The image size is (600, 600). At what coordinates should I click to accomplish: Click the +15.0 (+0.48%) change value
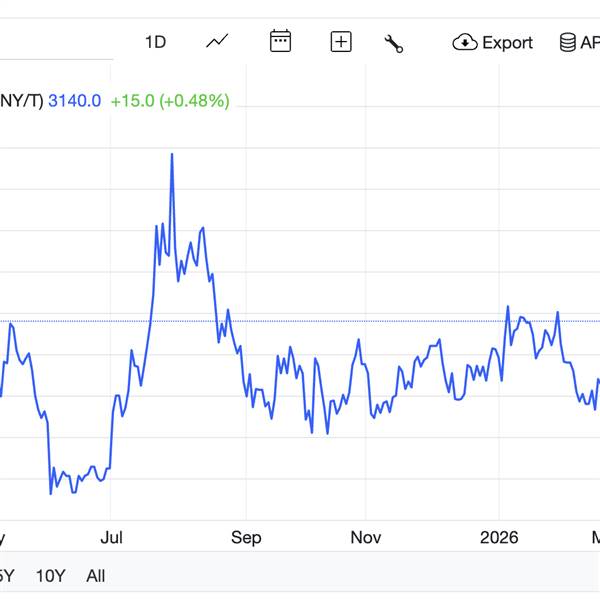170,101
